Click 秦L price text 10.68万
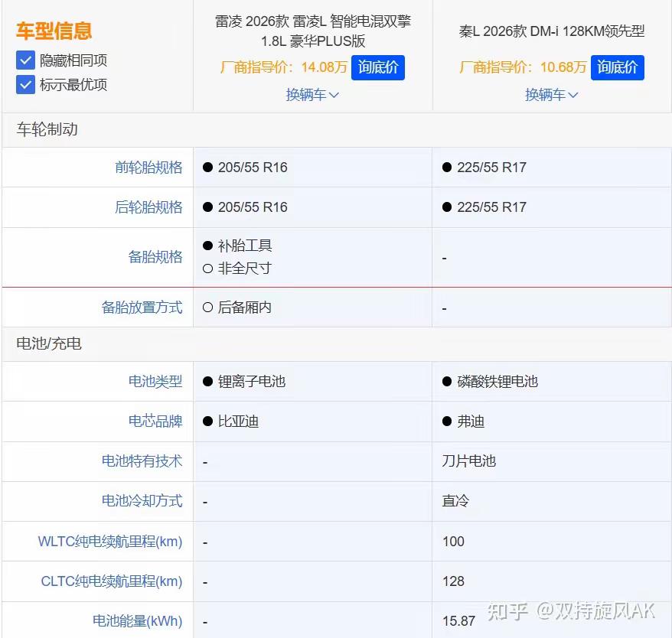Screen dimensions: 672x638 563,67
